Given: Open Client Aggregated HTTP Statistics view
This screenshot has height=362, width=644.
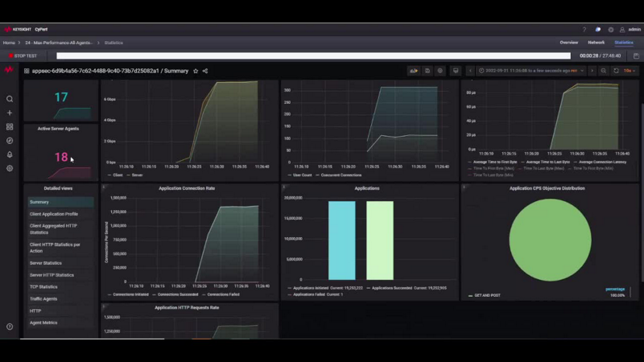Looking at the screenshot, I should click(x=61, y=229).
